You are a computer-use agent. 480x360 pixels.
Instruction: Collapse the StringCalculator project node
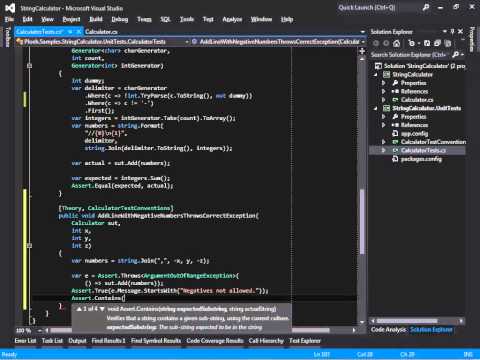[376, 75]
